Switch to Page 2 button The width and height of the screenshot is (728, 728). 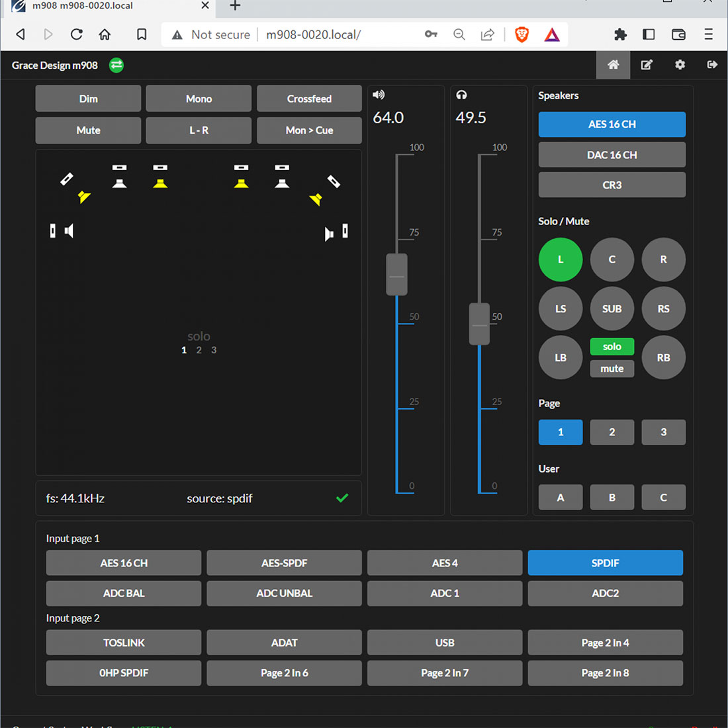click(612, 432)
